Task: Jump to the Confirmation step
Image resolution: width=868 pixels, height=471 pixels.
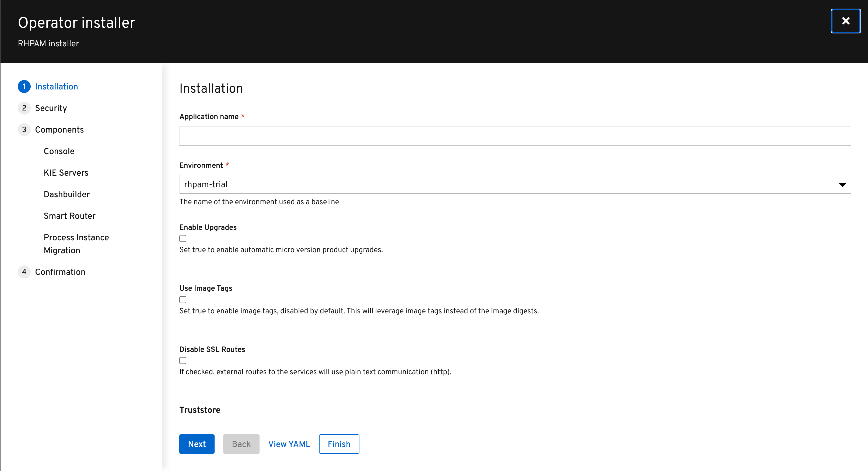Action: (60, 272)
